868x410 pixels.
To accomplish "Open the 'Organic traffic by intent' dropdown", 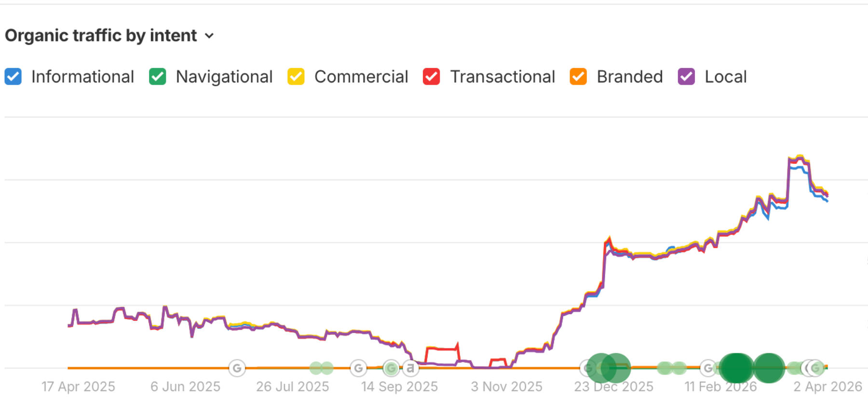I will click(209, 36).
